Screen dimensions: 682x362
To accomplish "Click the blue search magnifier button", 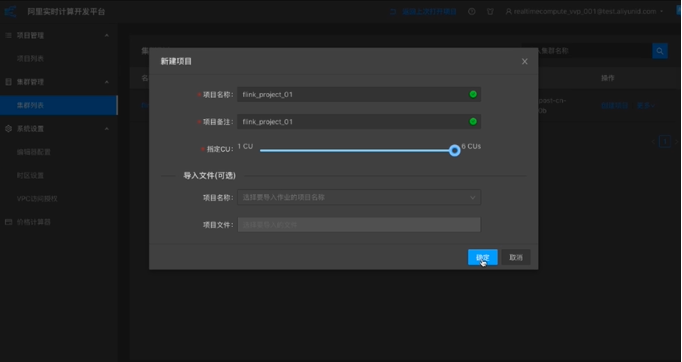I will coord(660,51).
